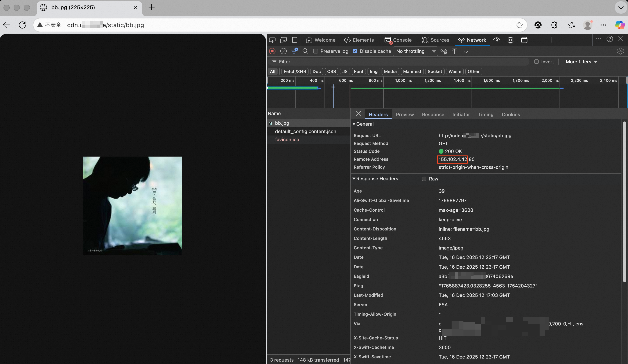Enable Invert filter checkbox

pyautogui.click(x=536, y=62)
